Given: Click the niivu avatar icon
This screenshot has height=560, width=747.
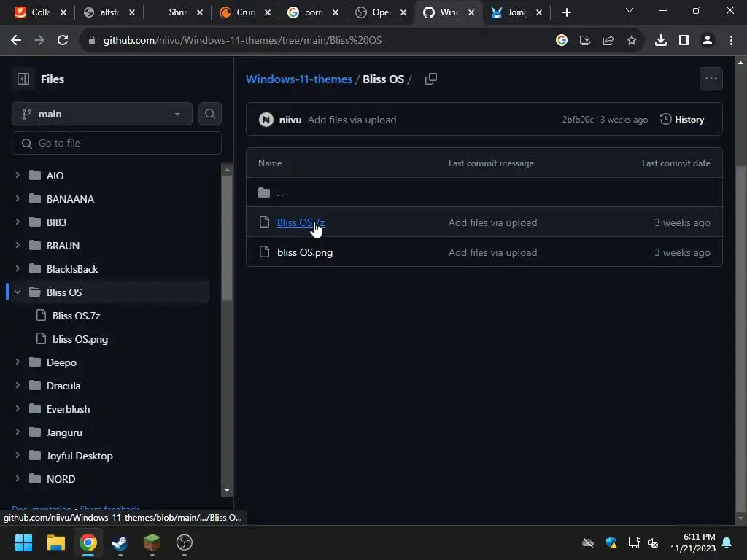Looking at the screenshot, I should coord(266,120).
